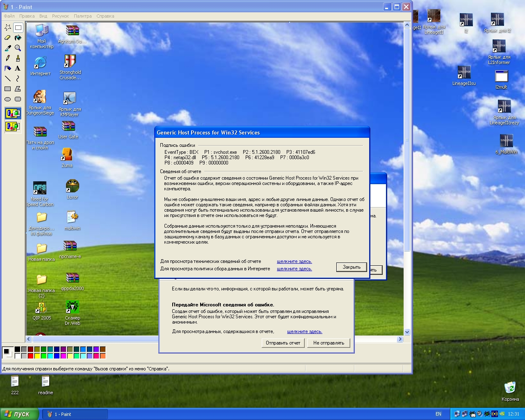
Task: Click the canvas vertical scrollbar down arrow
Action: [x=407, y=332]
